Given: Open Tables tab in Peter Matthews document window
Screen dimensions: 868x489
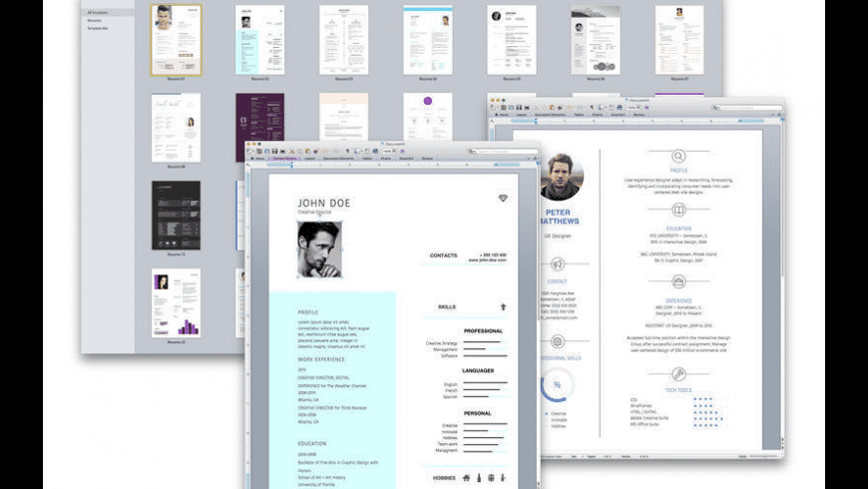Looking at the screenshot, I should (x=579, y=115).
